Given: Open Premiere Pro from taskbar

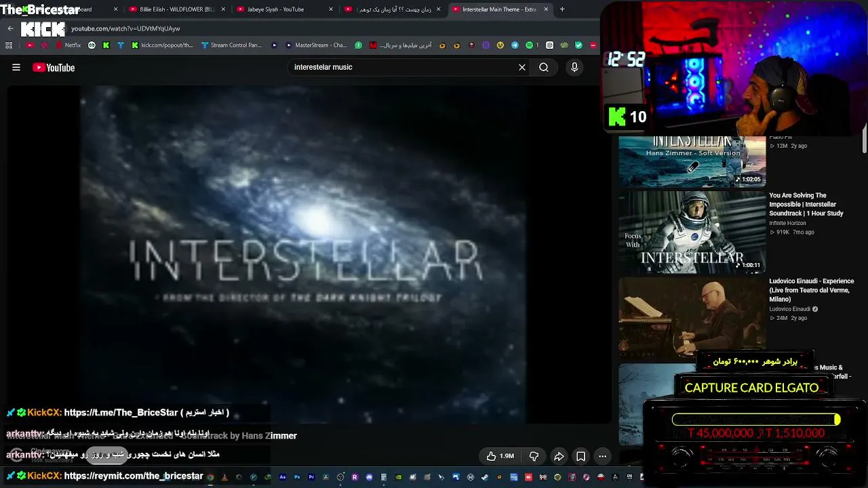Looking at the screenshot, I should point(311,477).
